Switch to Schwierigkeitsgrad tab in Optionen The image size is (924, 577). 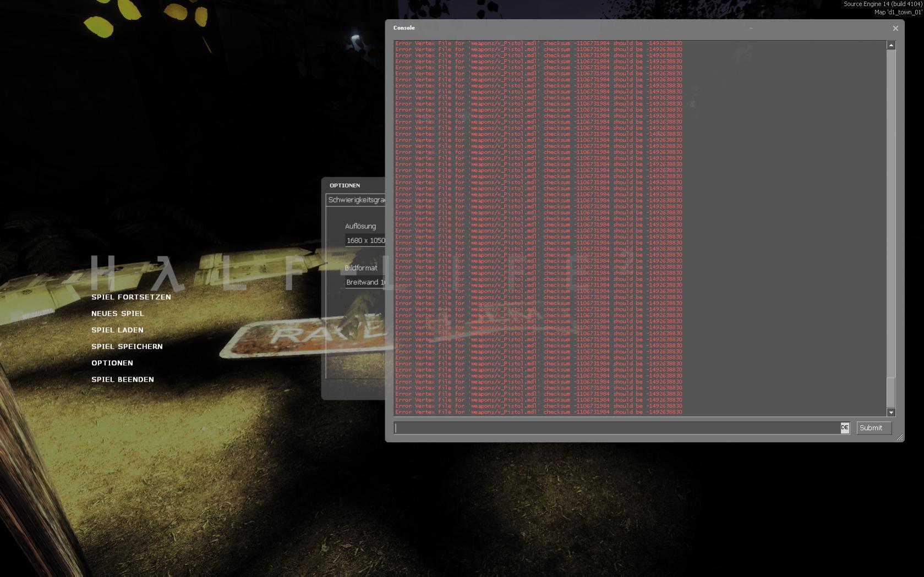pos(356,200)
